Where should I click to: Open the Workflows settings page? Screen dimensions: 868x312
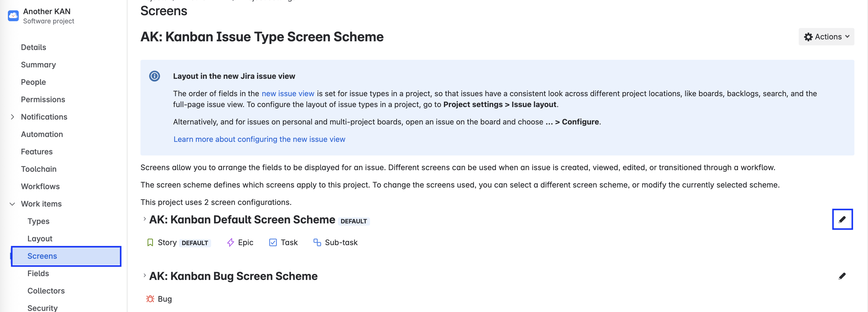point(40,186)
